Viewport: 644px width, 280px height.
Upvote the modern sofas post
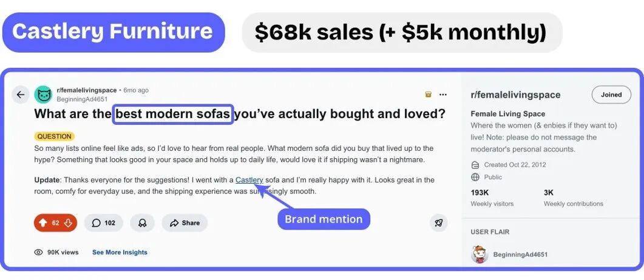(43, 223)
